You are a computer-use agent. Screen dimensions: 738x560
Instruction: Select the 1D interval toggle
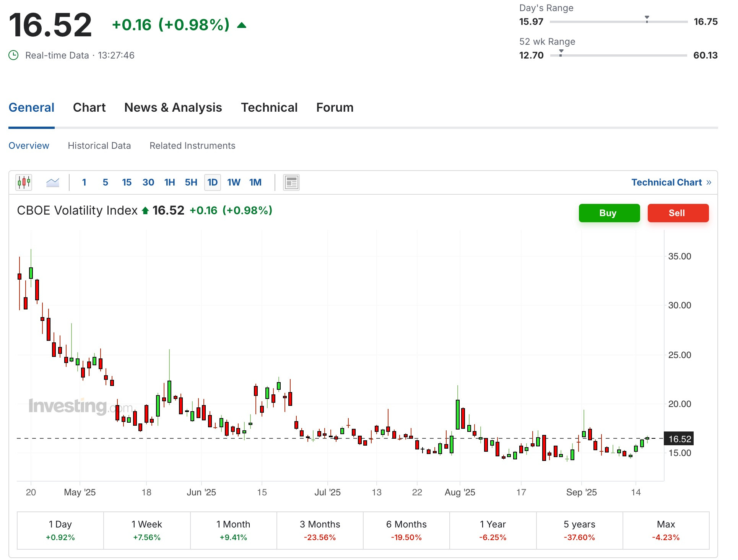[212, 182]
